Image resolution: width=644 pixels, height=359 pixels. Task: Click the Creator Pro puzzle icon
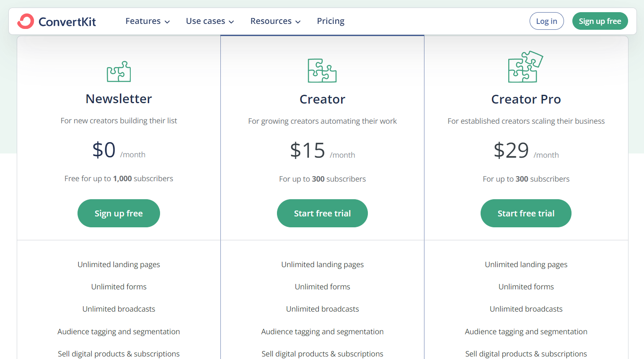[525, 67]
